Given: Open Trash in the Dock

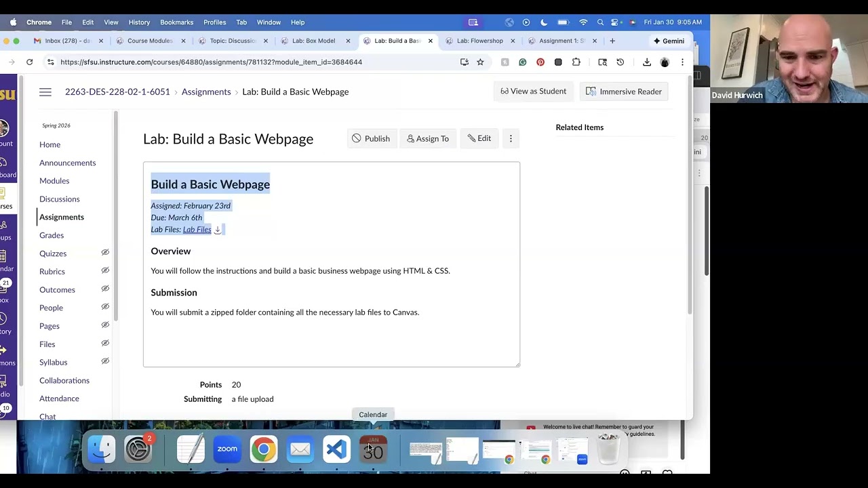Looking at the screenshot, I should [608, 449].
